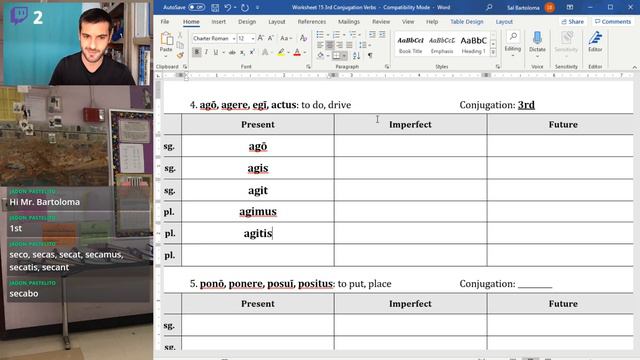Align text right

pyautogui.click(x=340, y=45)
